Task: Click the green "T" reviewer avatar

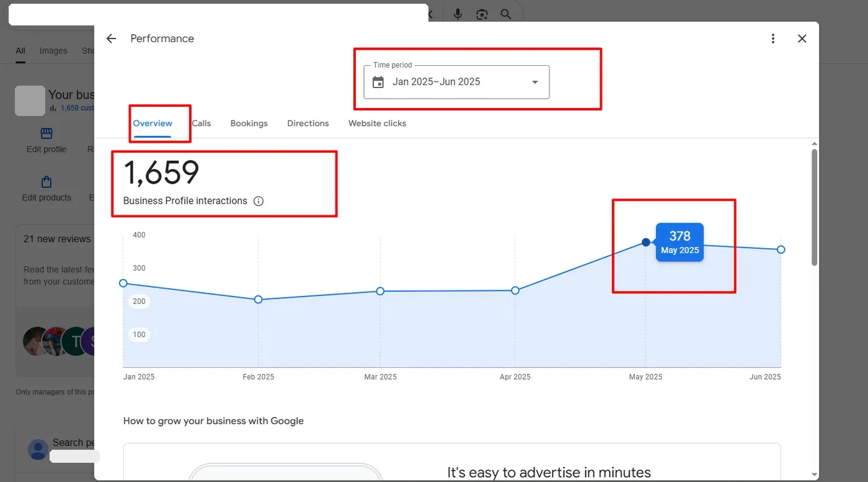Action: pyautogui.click(x=76, y=341)
